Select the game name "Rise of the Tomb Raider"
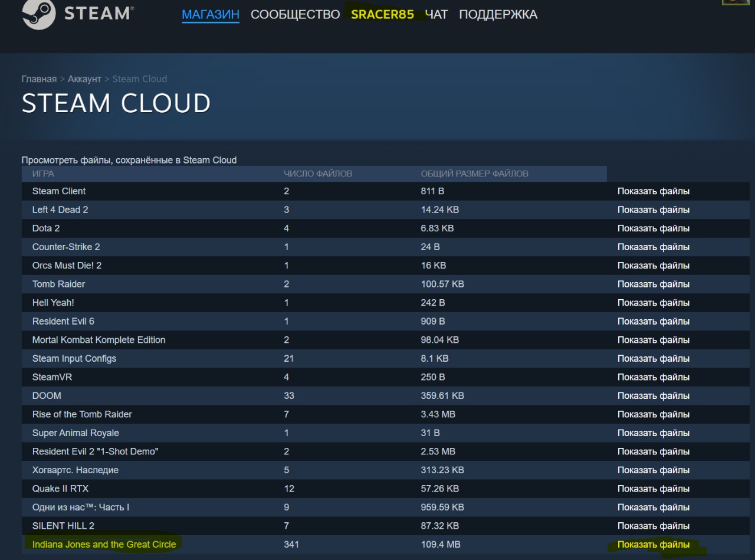Screen dimensions: 755x560 pos(82,414)
